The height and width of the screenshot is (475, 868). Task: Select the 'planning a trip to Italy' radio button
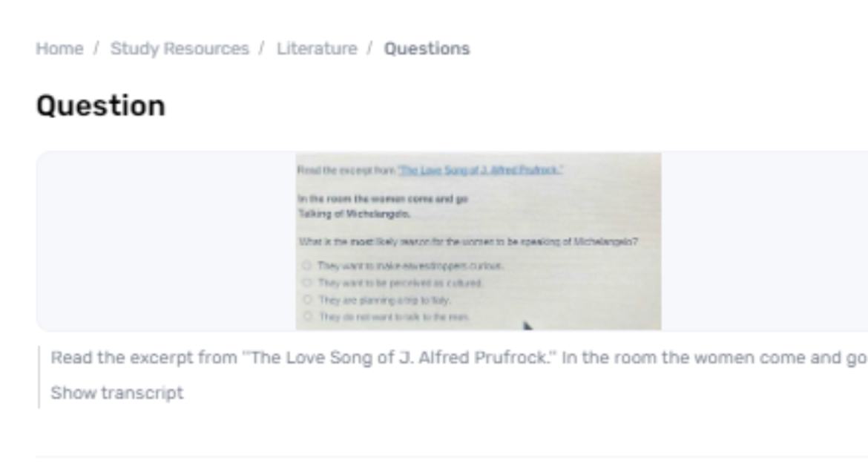pyautogui.click(x=307, y=300)
